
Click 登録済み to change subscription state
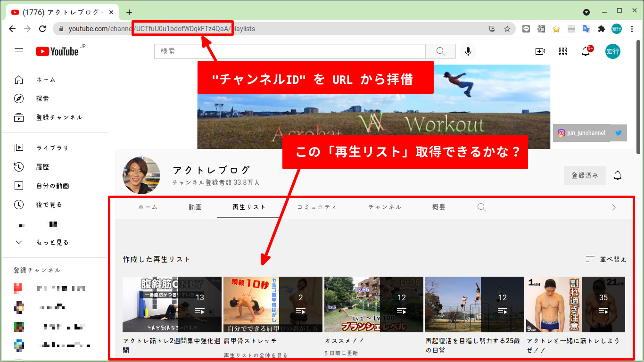pyautogui.click(x=585, y=175)
